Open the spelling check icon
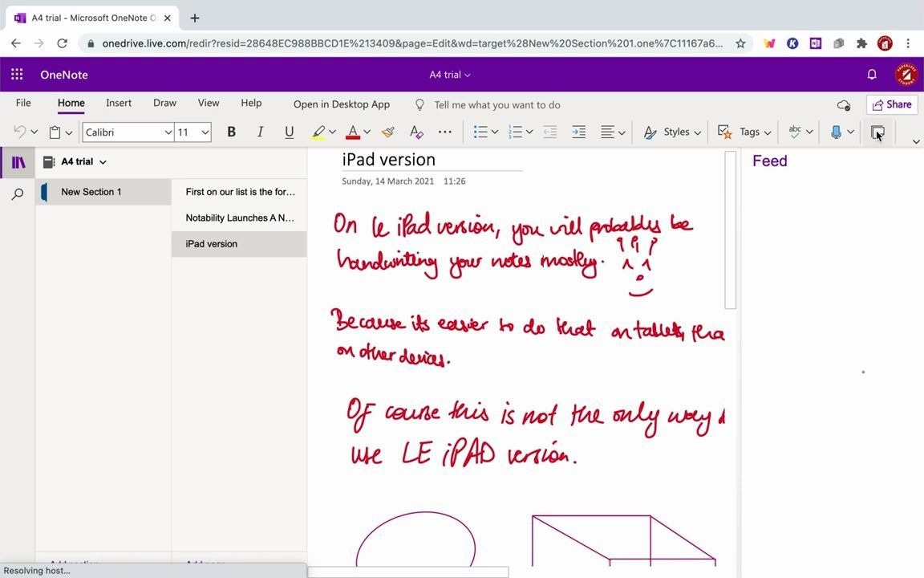The height and width of the screenshot is (578, 924). coord(795,132)
